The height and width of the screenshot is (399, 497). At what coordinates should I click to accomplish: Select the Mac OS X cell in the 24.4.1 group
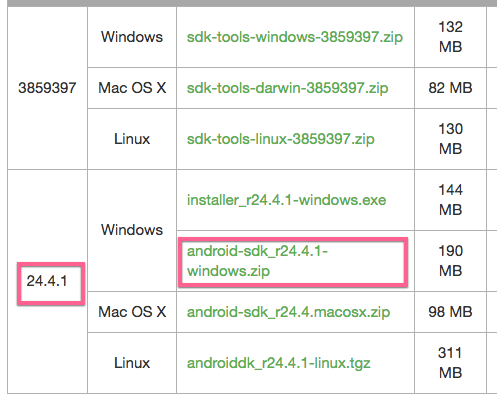[x=132, y=312]
